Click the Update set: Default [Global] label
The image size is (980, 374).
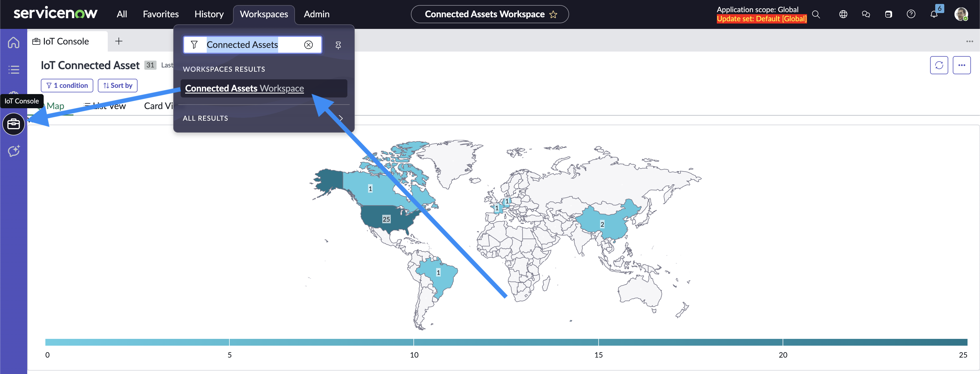tap(761, 19)
